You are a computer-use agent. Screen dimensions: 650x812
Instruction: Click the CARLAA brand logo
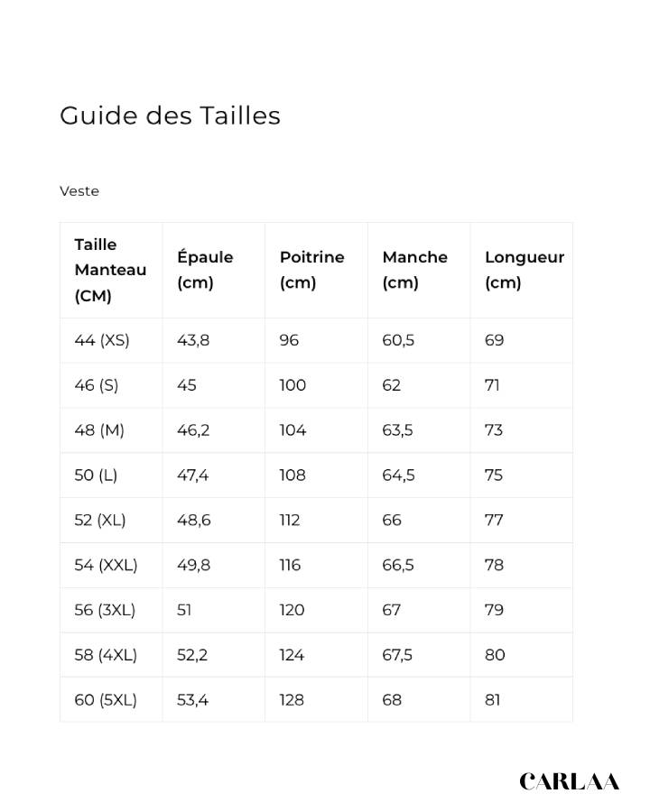click(x=569, y=781)
